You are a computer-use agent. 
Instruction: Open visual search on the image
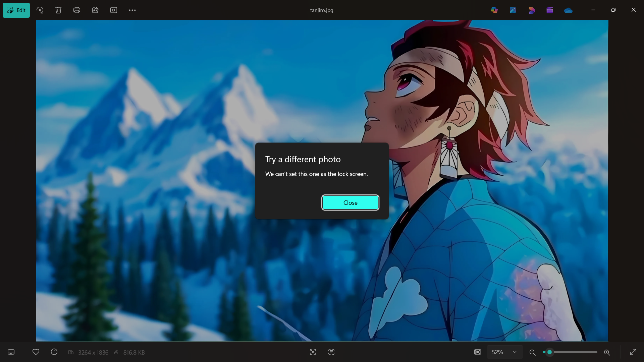[313, 352]
